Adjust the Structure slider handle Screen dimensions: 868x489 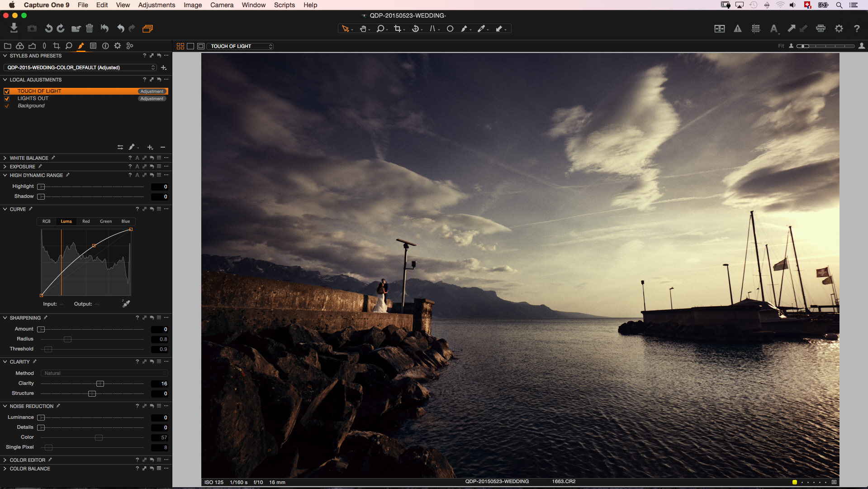pos(92,393)
